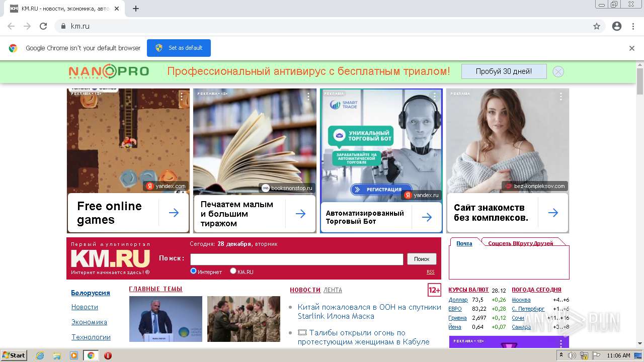This screenshot has height=362, width=644.
Task: Bookmark this page with the star icon
Action: (x=597, y=26)
